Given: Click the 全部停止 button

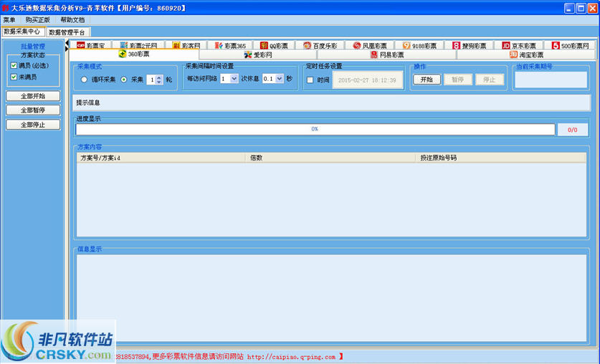Looking at the screenshot, I should [33, 125].
